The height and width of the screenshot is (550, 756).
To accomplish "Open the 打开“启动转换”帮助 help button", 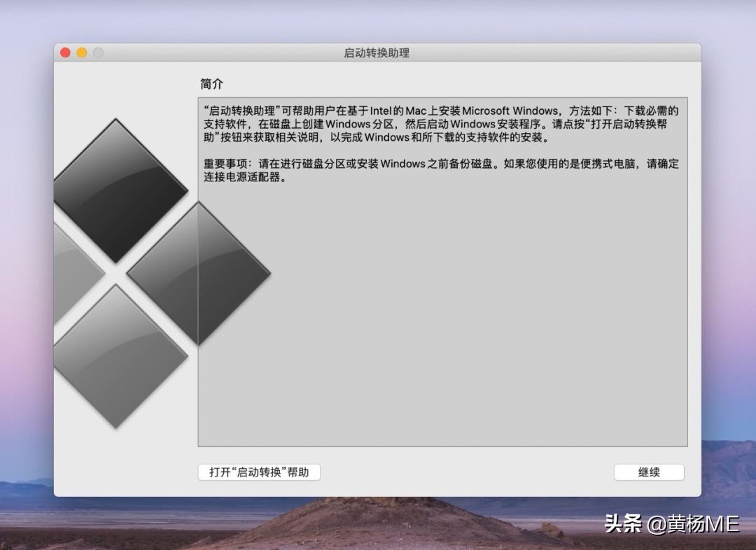I will (258, 472).
